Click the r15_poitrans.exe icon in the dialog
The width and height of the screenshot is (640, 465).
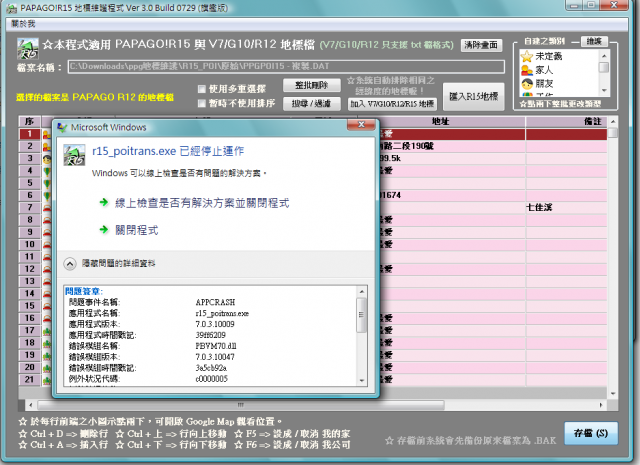(74, 155)
